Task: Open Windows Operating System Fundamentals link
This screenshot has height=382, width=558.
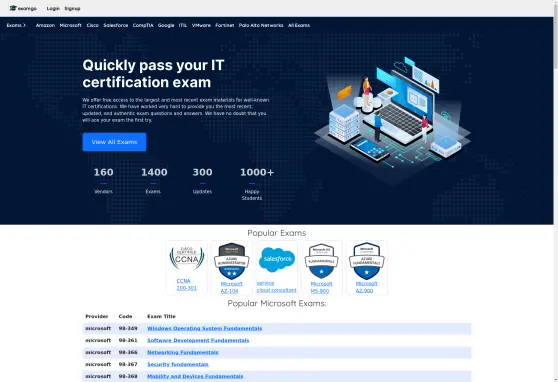Action: tap(205, 328)
